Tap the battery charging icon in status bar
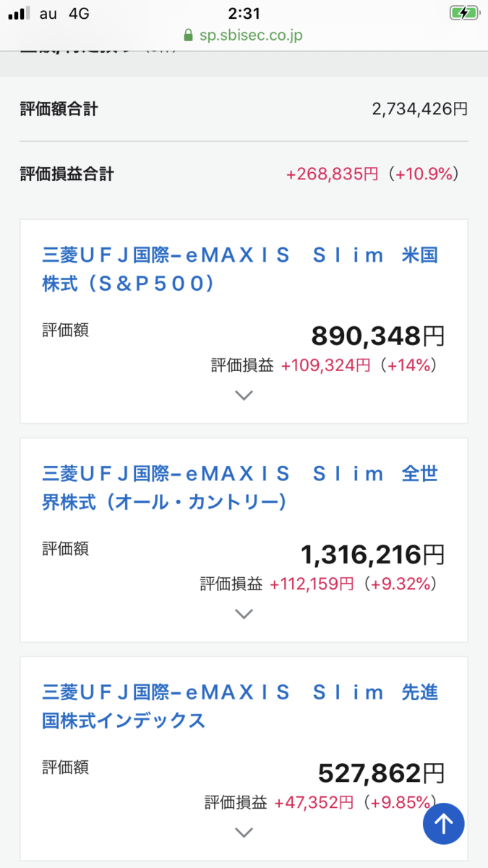The height and width of the screenshot is (868, 488). tap(463, 13)
